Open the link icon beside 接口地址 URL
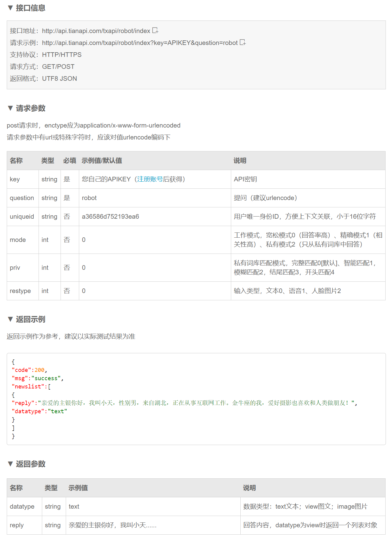 click(x=155, y=31)
